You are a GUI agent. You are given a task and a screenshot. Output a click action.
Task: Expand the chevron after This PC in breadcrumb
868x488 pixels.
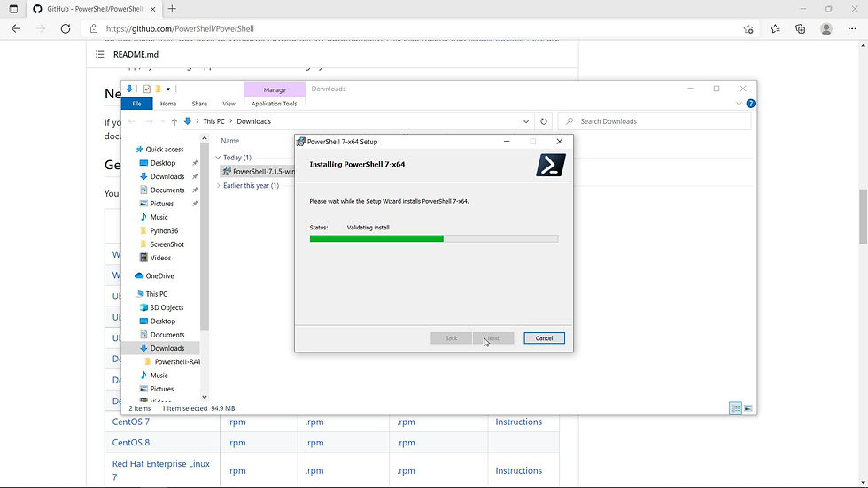[x=231, y=121]
